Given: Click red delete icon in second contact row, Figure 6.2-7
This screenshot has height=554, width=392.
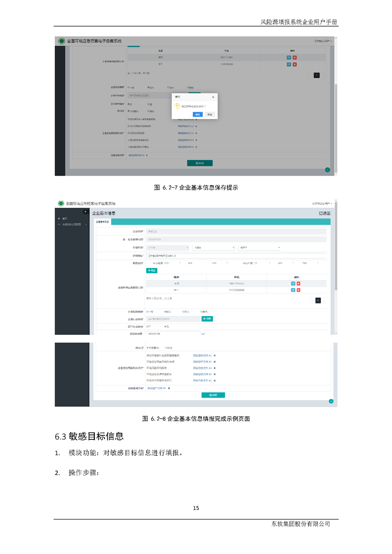Looking at the screenshot, I should pos(295,64).
